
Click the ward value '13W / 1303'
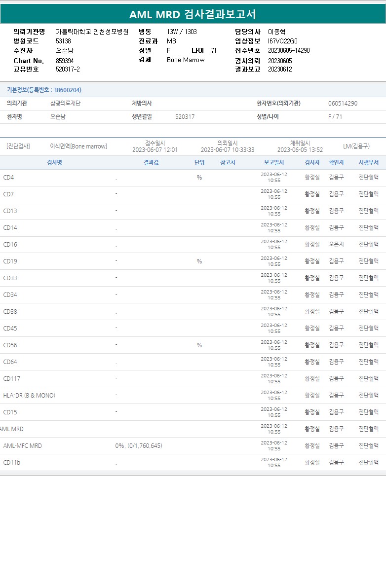182,32
